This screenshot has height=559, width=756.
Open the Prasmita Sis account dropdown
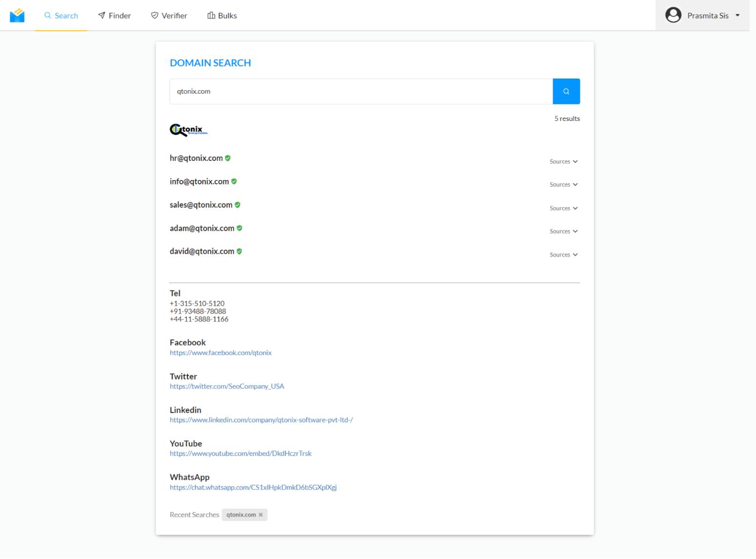pos(702,15)
